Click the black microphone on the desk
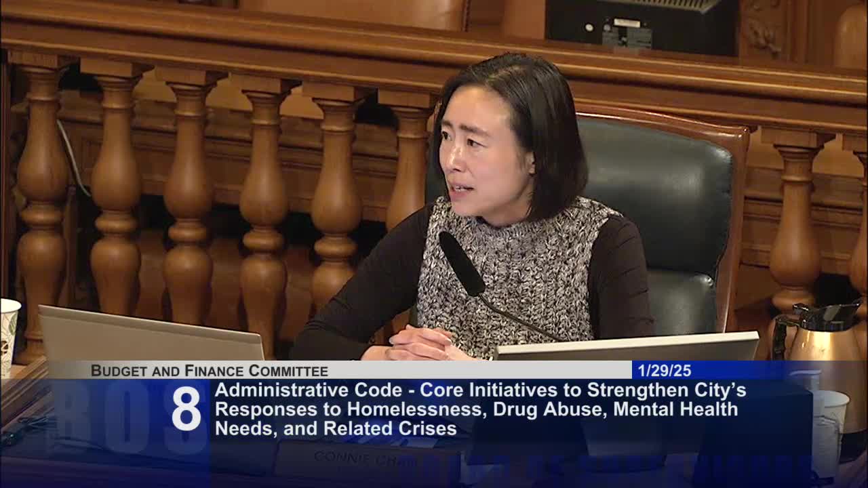Image resolution: width=868 pixels, height=488 pixels. click(x=462, y=263)
